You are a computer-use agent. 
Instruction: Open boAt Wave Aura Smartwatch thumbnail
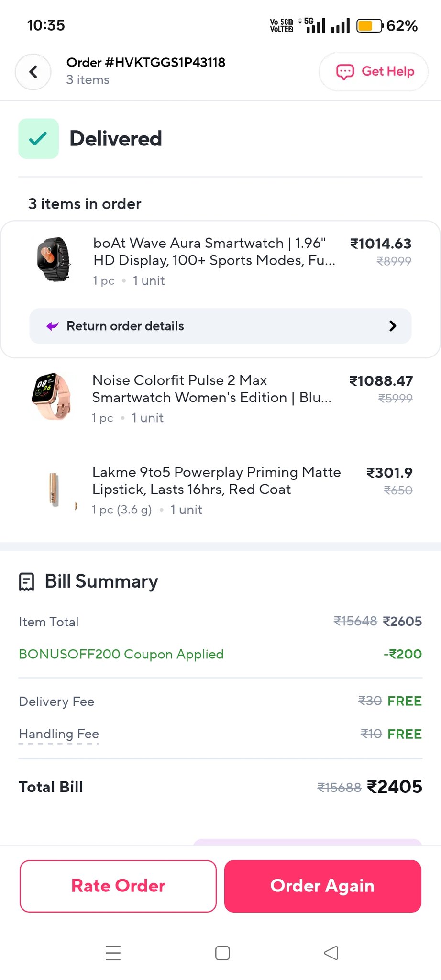coord(53,260)
